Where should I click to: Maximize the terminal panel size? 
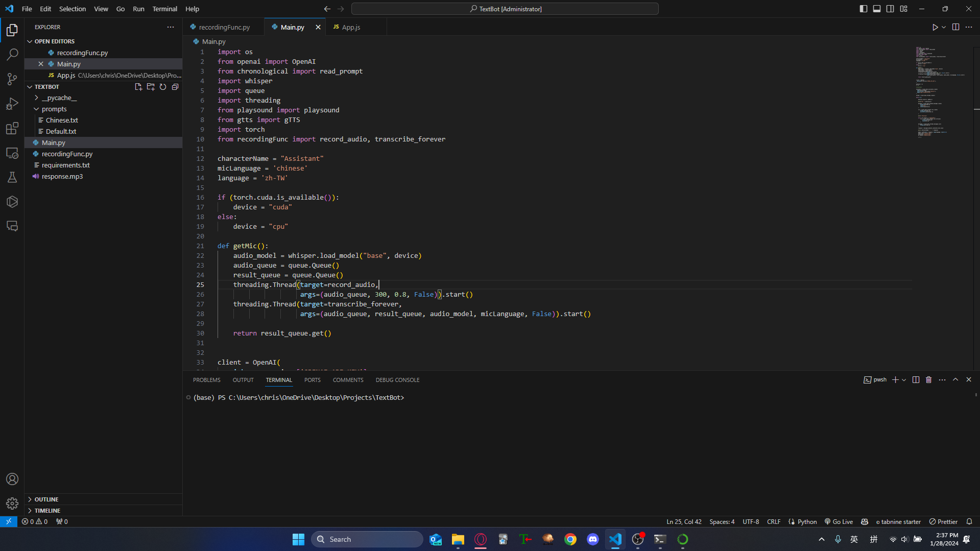click(x=955, y=380)
